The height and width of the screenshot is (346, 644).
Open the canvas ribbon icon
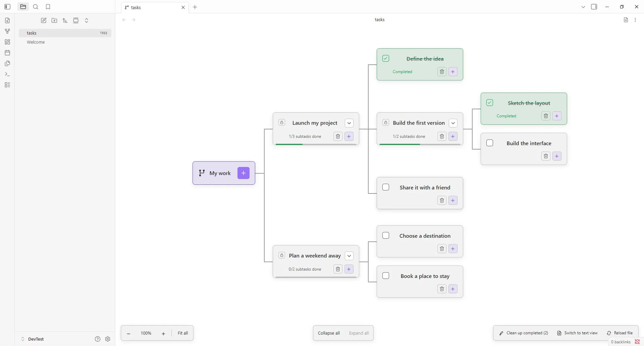click(7, 42)
